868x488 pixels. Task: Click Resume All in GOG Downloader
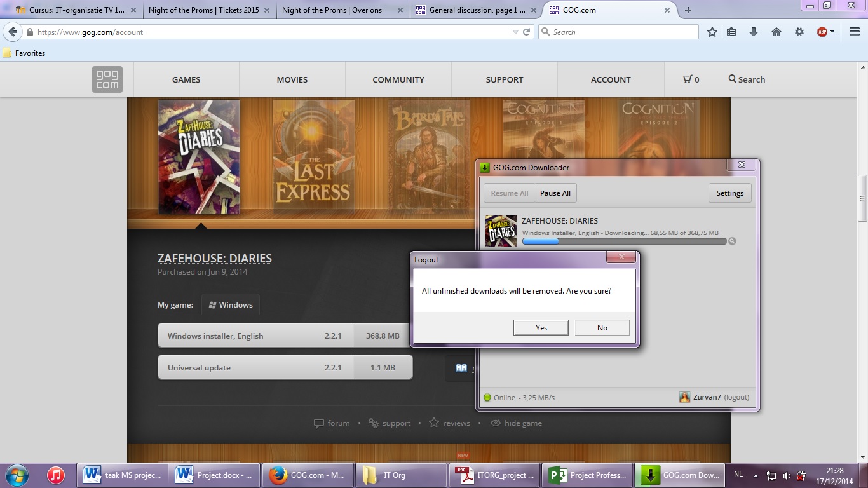coord(509,193)
